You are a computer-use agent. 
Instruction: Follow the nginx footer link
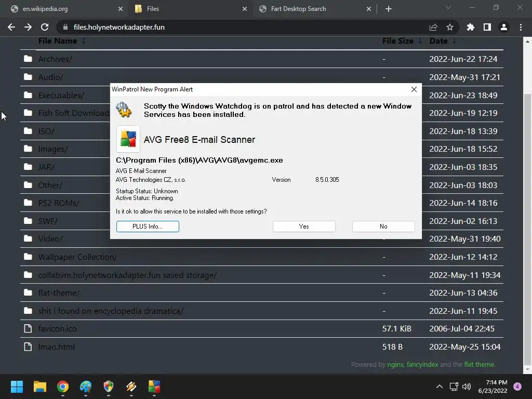coord(395,364)
